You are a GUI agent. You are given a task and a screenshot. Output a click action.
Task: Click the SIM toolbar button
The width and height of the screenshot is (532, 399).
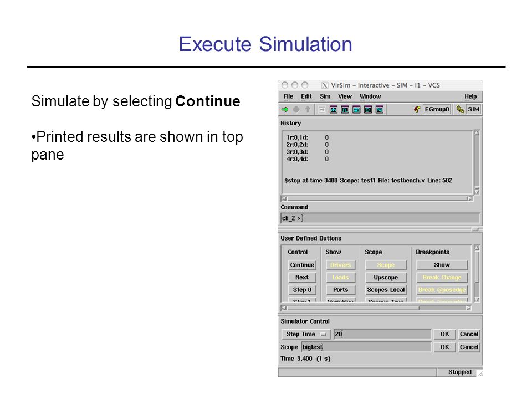473,109
